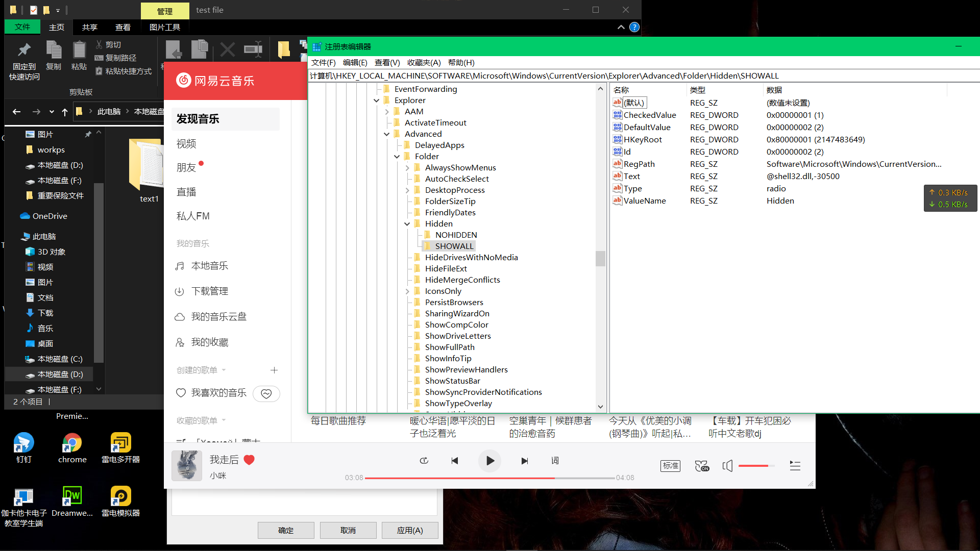980x551 pixels.
Task: Toggle the sound effect ON switch
Action: point(702,466)
